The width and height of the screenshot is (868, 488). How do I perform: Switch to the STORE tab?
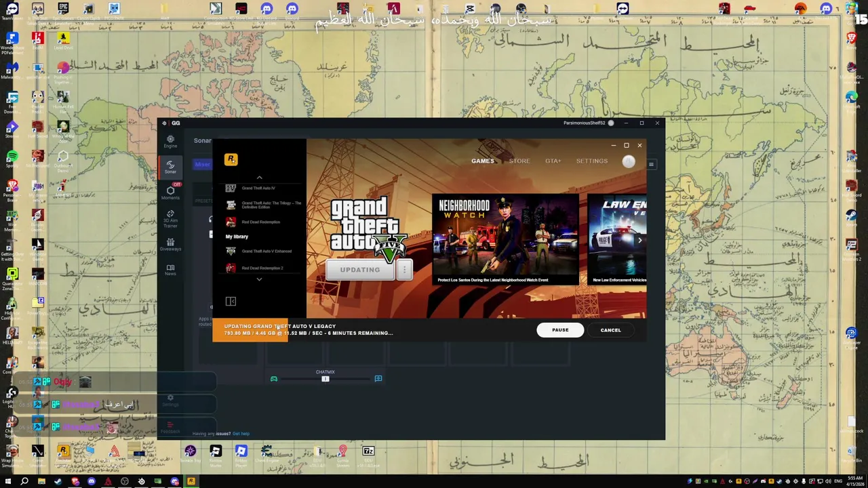(519, 161)
